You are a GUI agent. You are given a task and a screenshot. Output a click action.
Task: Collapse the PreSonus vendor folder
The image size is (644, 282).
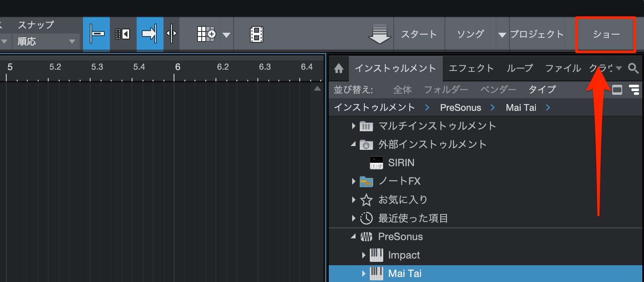click(x=353, y=237)
